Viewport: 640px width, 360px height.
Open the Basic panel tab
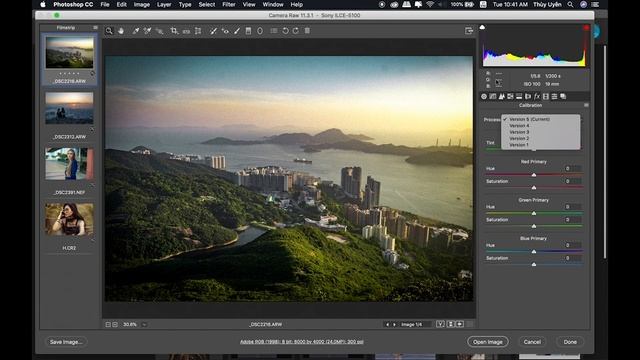click(484, 96)
